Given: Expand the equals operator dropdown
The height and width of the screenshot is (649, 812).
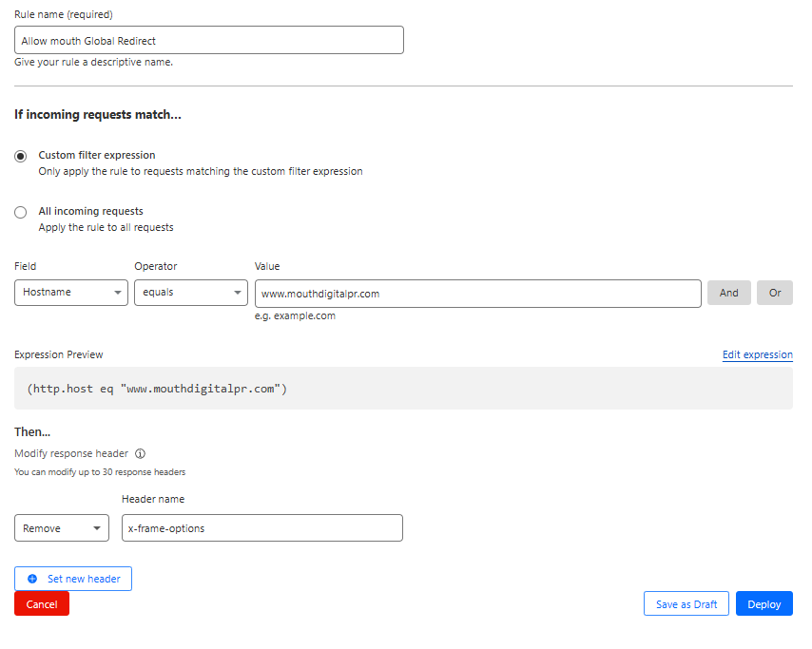Looking at the screenshot, I should point(191,293).
